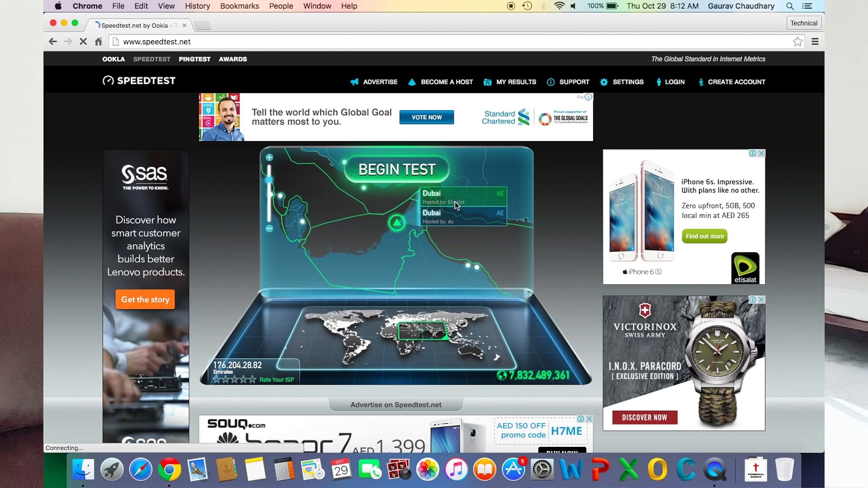Image resolution: width=868 pixels, height=488 pixels.
Task: Stop page loading with the X icon
Action: pos(83,41)
